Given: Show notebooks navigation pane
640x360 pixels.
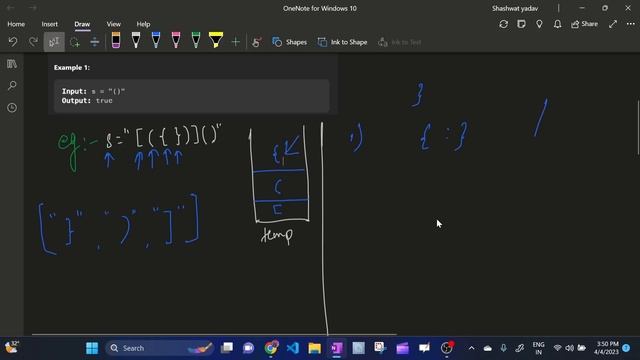Looking at the screenshot, I should point(12,64).
